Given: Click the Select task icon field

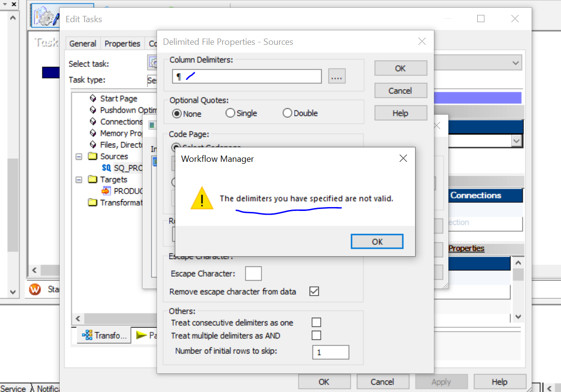Looking at the screenshot, I should [153, 63].
